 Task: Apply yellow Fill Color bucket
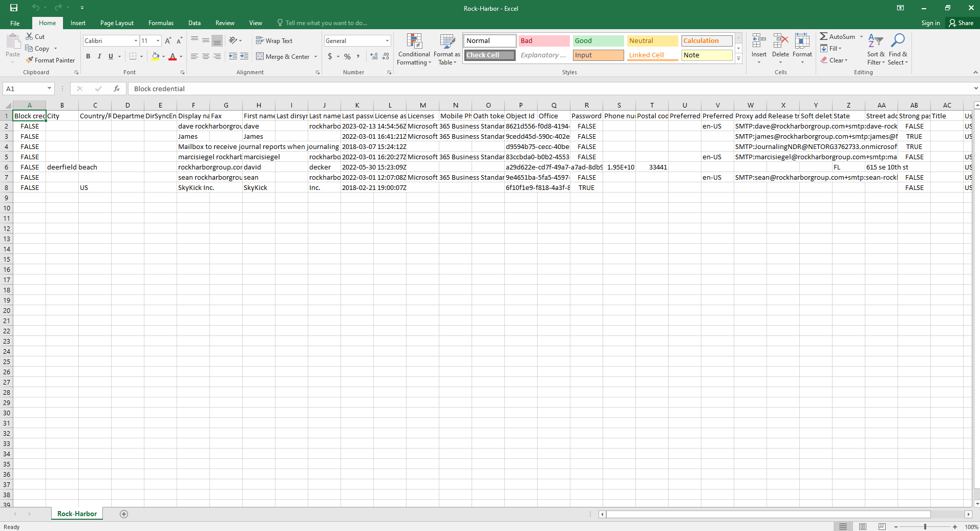click(x=155, y=56)
